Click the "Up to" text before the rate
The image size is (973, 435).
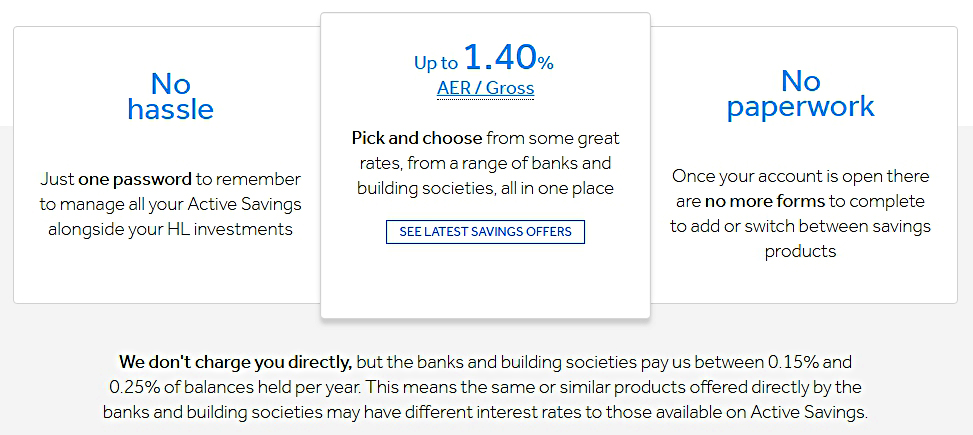(x=436, y=63)
